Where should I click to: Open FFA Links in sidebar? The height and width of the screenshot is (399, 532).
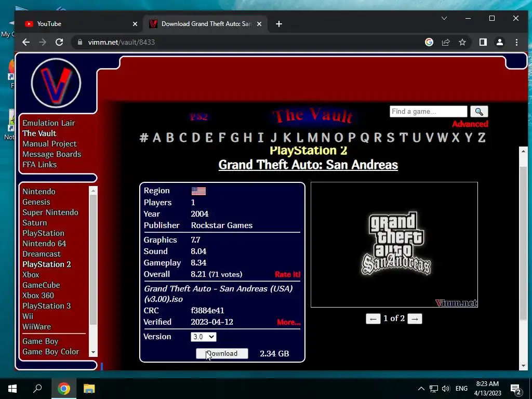click(39, 165)
